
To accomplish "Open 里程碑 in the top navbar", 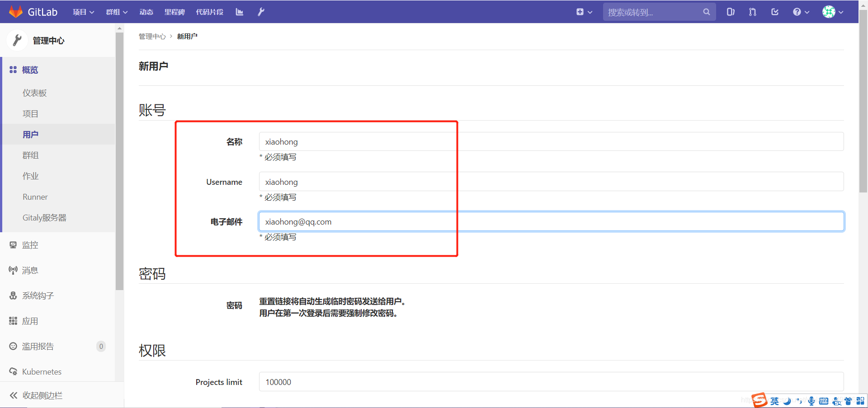I will click(175, 12).
